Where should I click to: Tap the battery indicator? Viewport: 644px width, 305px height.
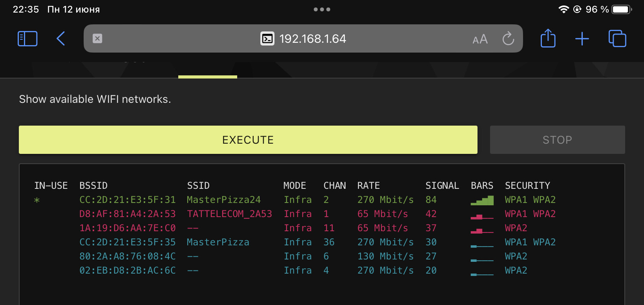tap(622, 9)
